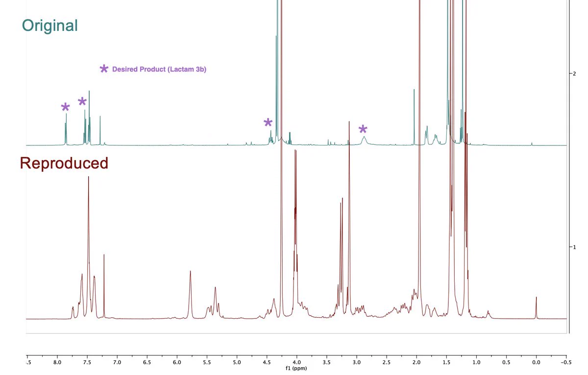Click the teal "Original" spectrum label

tap(50, 25)
